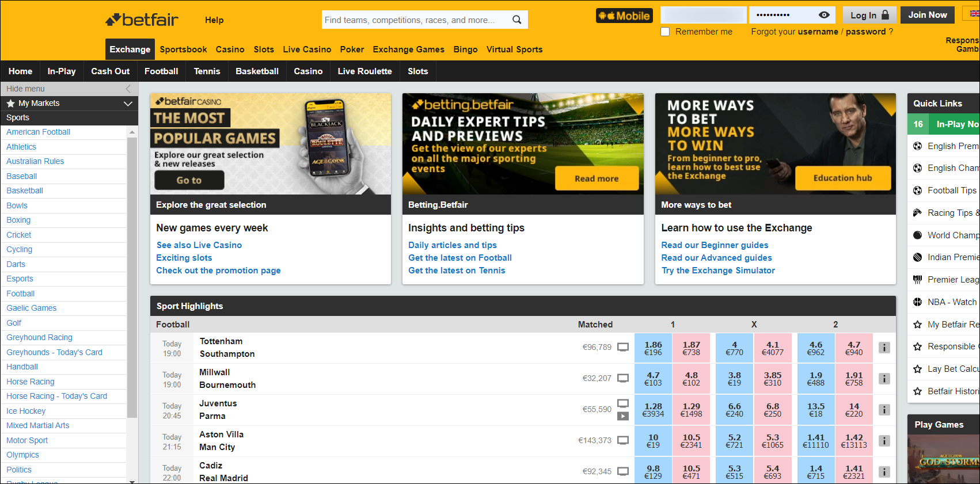The height and width of the screenshot is (484, 980).
Task: Click live TV icon for Millwall match
Action: (x=623, y=378)
